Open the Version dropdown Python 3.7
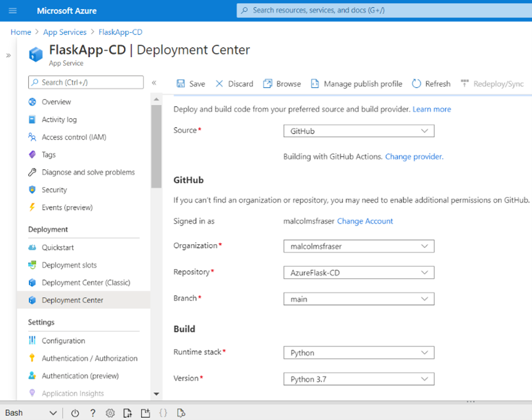The image size is (532, 420). (359, 379)
